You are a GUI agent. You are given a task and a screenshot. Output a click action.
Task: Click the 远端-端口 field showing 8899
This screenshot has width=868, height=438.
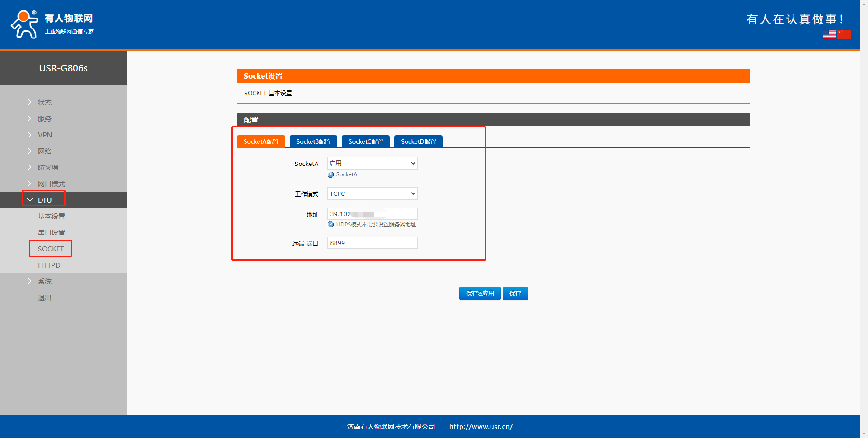coord(372,243)
